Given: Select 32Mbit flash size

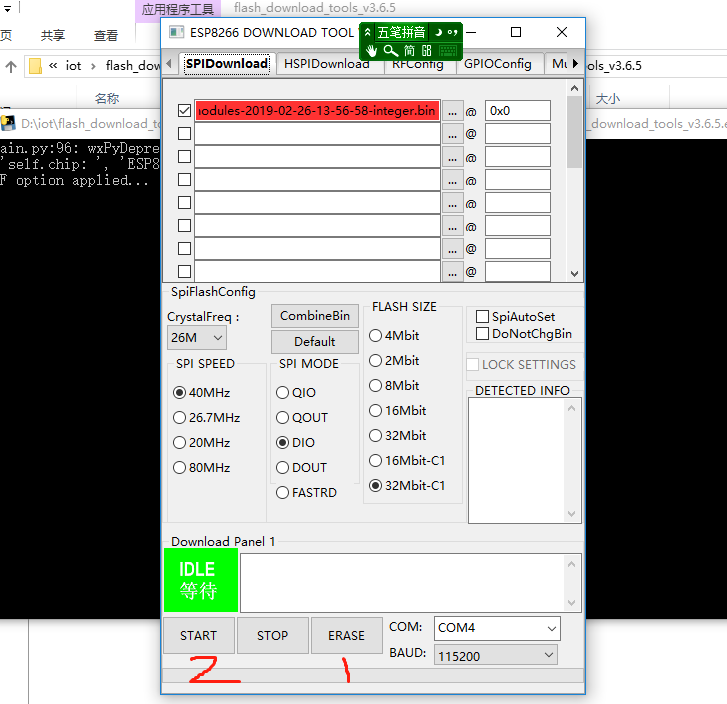Looking at the screenshot, I should tap(376, 435).
